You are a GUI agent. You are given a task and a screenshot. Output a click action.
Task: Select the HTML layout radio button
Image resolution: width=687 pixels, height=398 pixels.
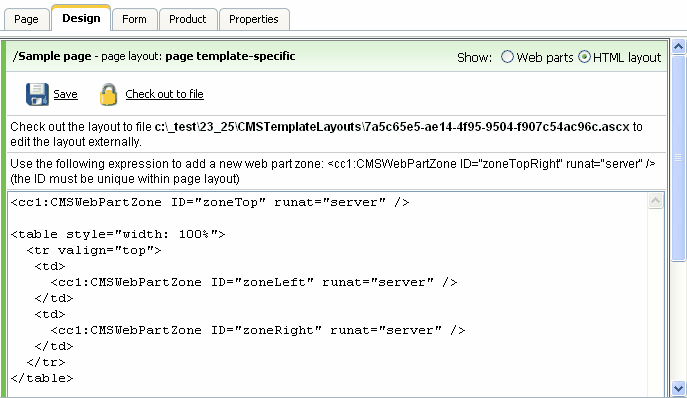click(x=584, y=57)
